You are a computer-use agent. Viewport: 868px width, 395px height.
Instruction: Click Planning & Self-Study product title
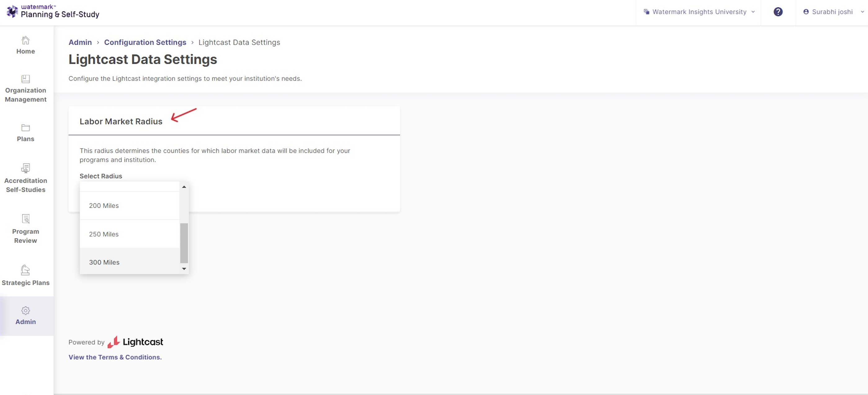(60, 15)
